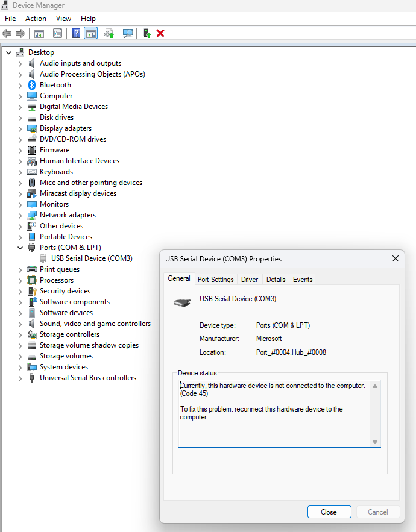Expand the Software devices category
Viewport: 416px width, 532px height.
pyautogui.click(x=20, y=313)
